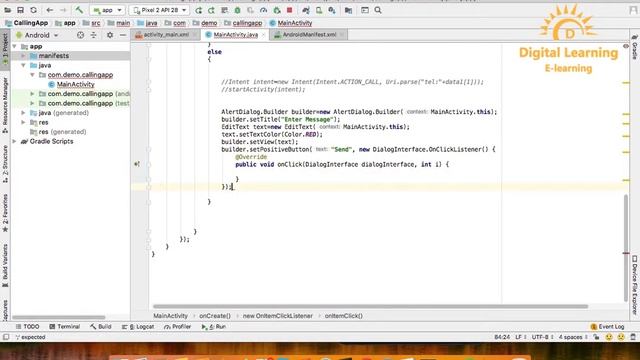The height and width of the screenshot is (360, 640).
Task: Open the Build tool window
Action: [x=101, y=327]
